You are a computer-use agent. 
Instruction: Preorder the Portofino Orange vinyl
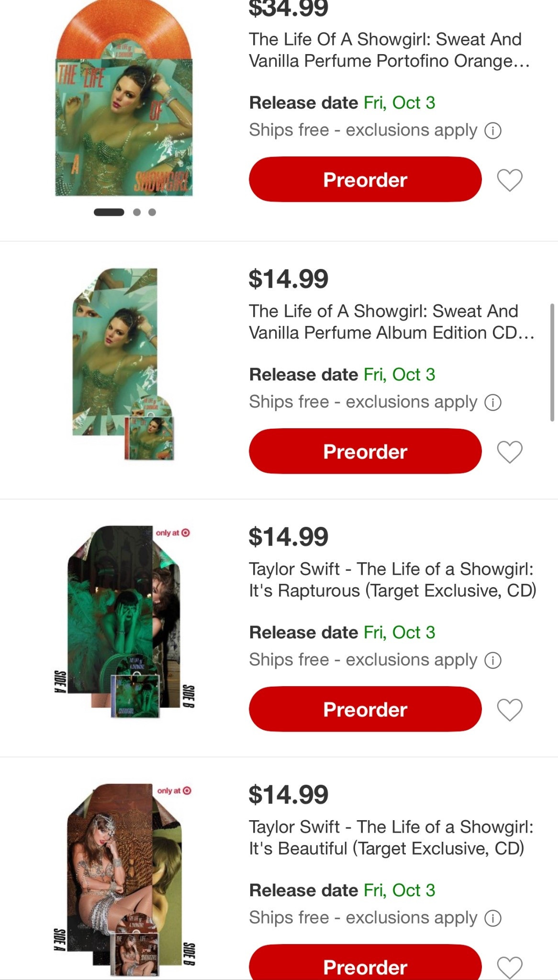pos(365,179)
